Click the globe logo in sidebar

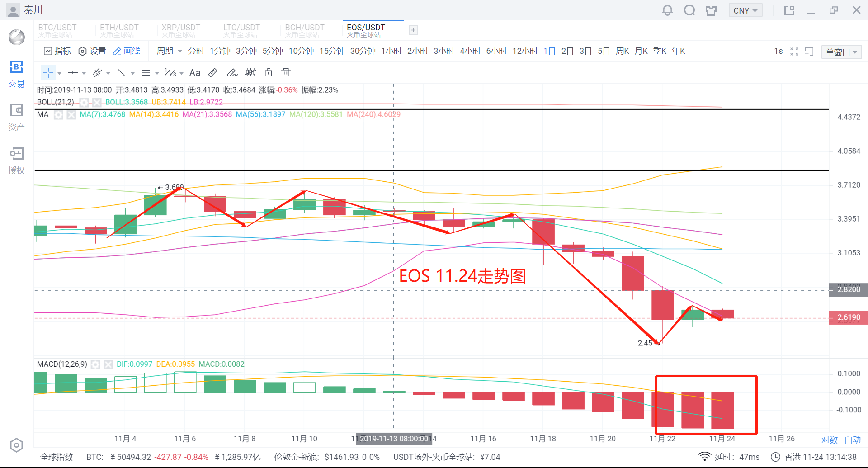[x=17, y=37]
